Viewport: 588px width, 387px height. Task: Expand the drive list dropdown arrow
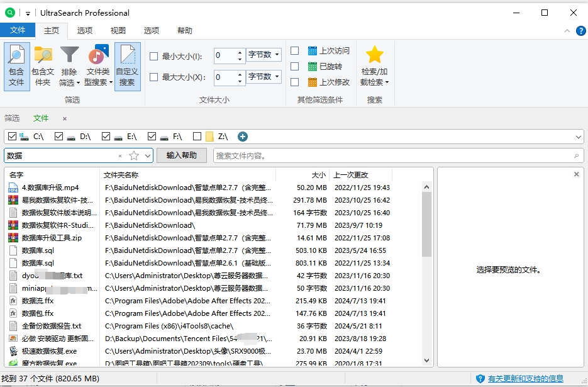click(x=579, y=137)
